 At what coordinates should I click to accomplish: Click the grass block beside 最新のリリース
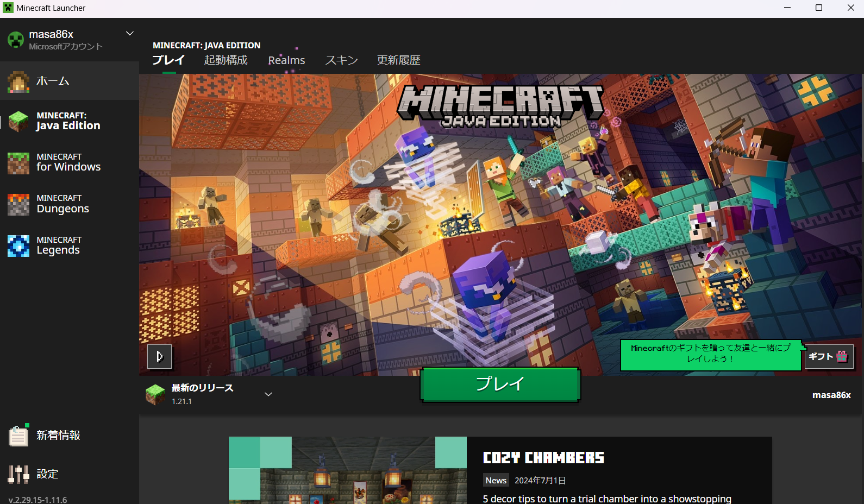click(155, 394)
